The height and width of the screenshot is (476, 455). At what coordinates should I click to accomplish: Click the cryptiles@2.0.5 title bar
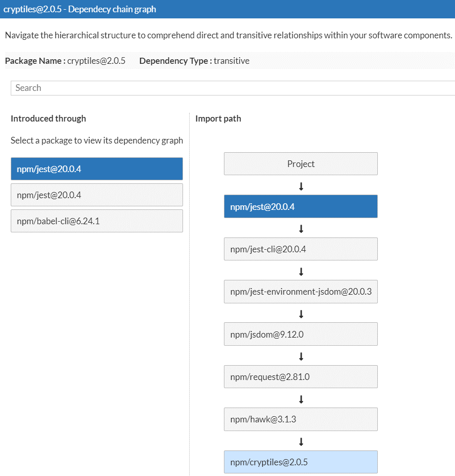click(x=79, y=9)
